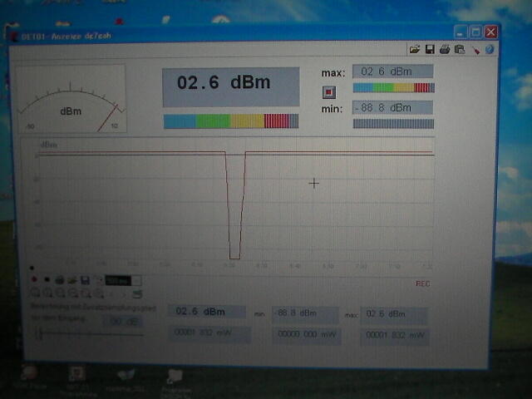
Task: Click the save floppy disk icon at top right
Action: [430, 50]
